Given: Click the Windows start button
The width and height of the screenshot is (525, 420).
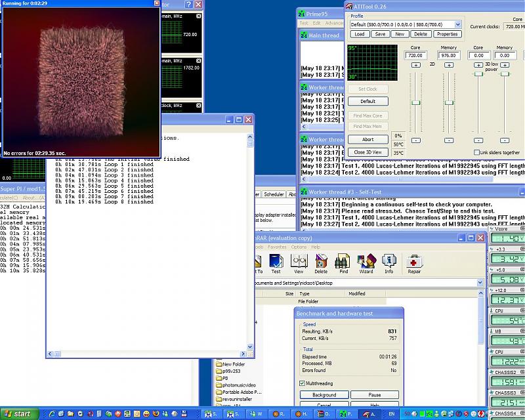Looking at the screenshot, I should tap(19, 414).
